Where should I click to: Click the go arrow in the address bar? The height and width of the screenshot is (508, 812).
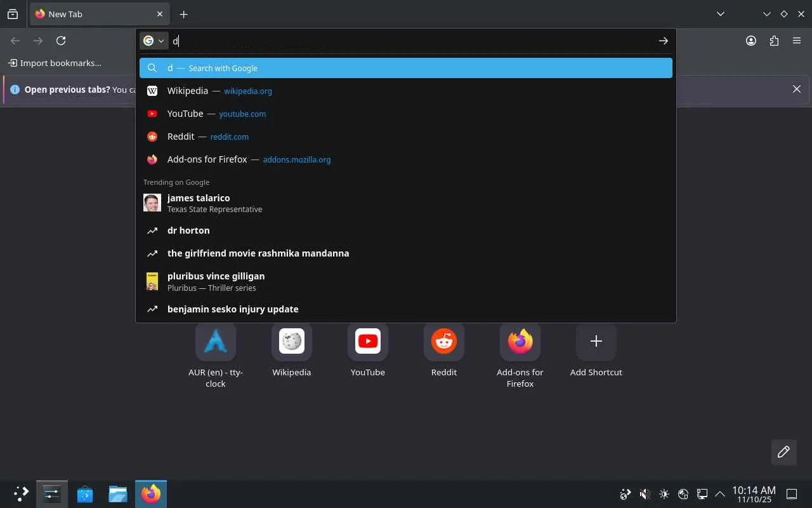(663, 41)
